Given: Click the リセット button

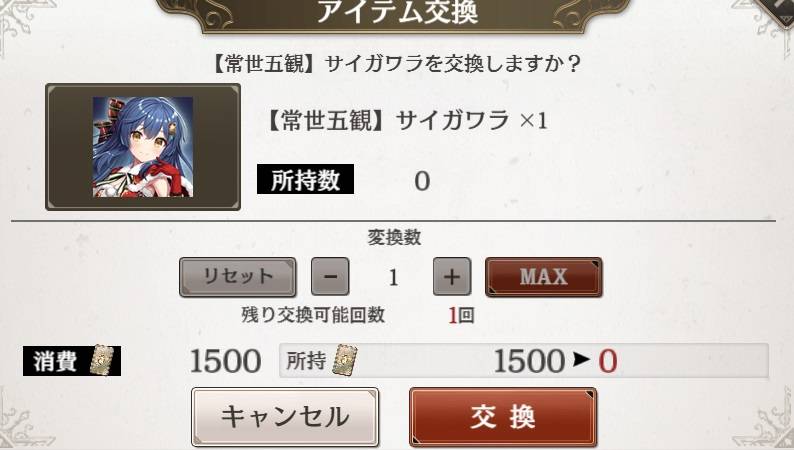Looking at the screenshot, I should click(237, 277).
